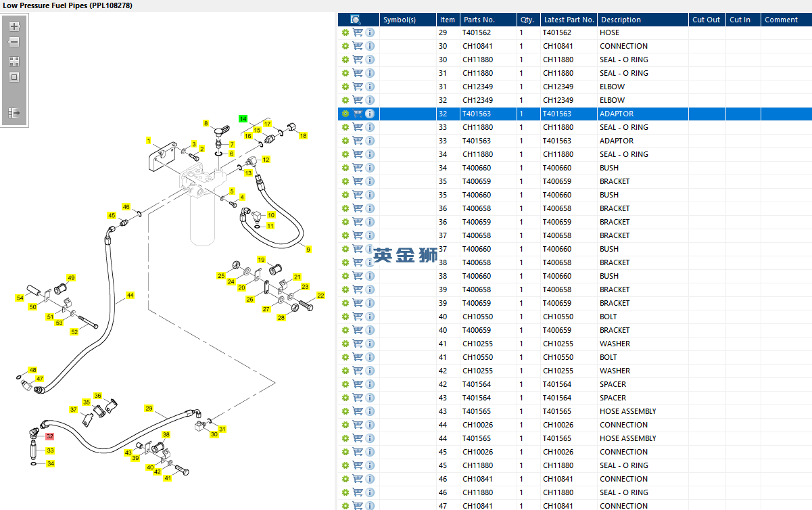Add item 46 CH10841 CONNECTION to cart
Image resolution: width=812 pixels, height=510 pixels.
click(x=358, y=479)
